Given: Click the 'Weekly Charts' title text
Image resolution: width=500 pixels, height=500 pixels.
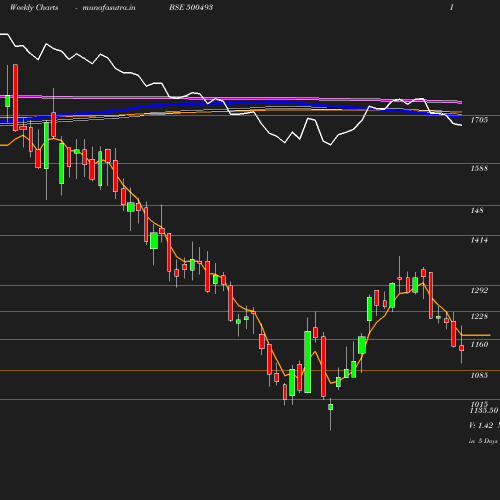Looking at the screenshot, I should pos(34,8).
